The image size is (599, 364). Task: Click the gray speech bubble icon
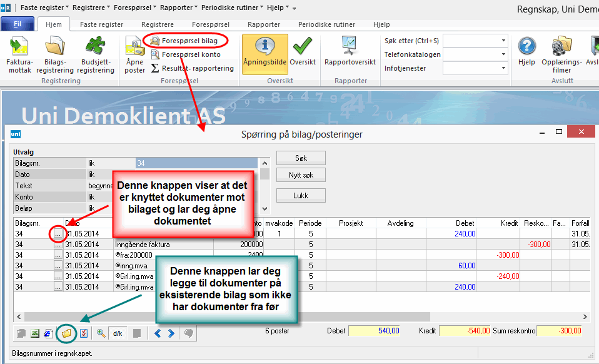(188, 333)
